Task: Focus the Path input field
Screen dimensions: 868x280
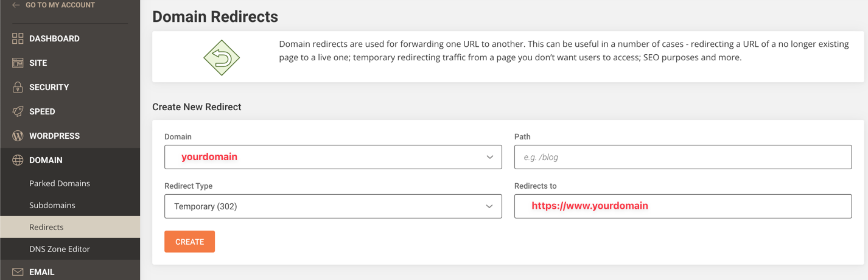Action: (x=683, y=157)
